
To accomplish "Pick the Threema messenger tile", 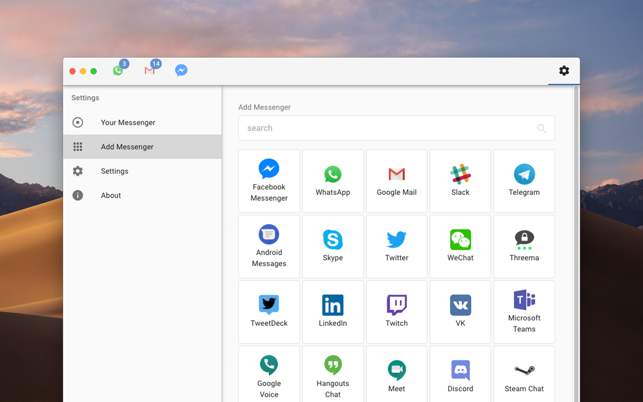I will click(524, 247).
